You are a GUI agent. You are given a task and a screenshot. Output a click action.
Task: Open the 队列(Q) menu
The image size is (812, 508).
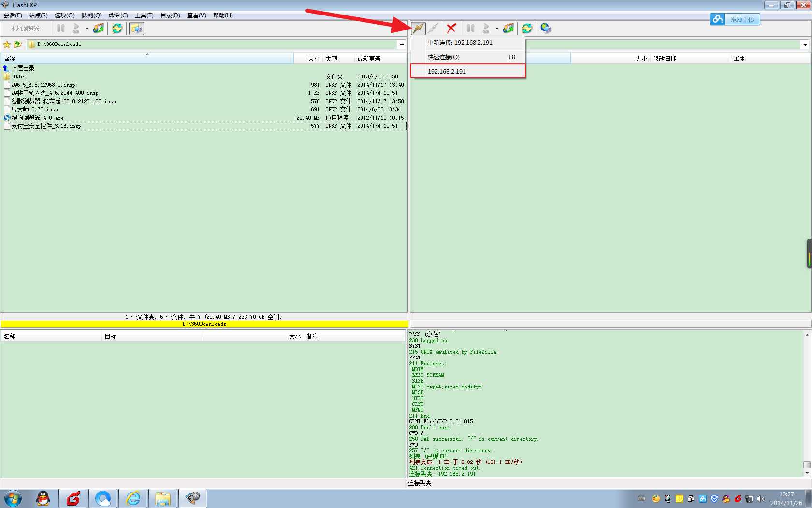(91, 15)
